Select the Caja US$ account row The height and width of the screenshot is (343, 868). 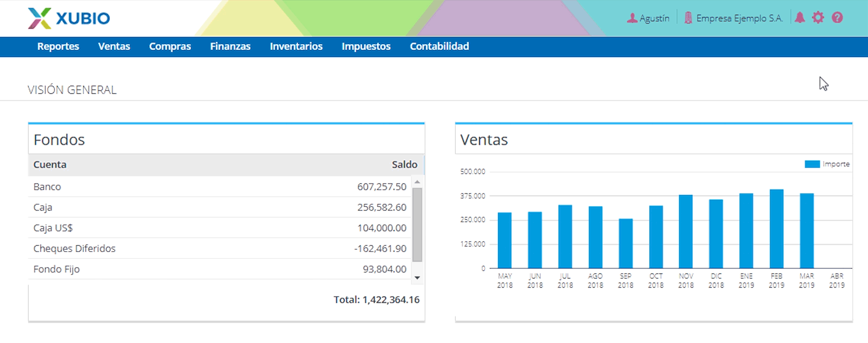pos(220,227)
